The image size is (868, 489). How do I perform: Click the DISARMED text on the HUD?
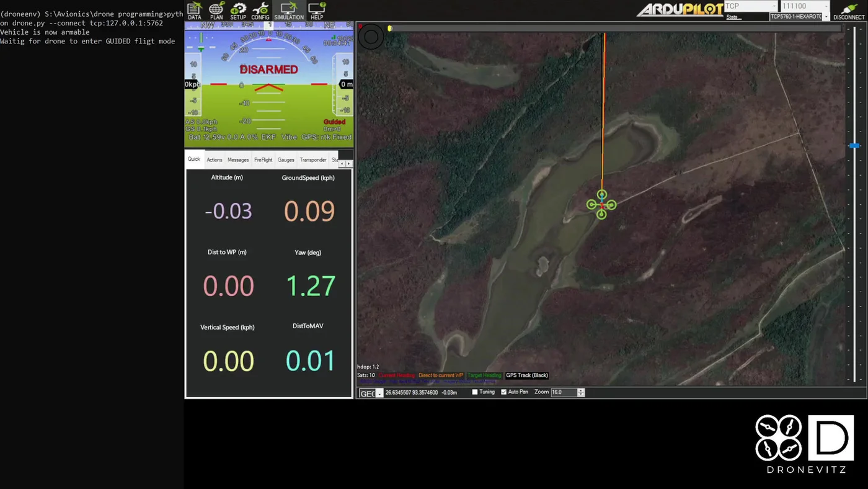[269, 70]
